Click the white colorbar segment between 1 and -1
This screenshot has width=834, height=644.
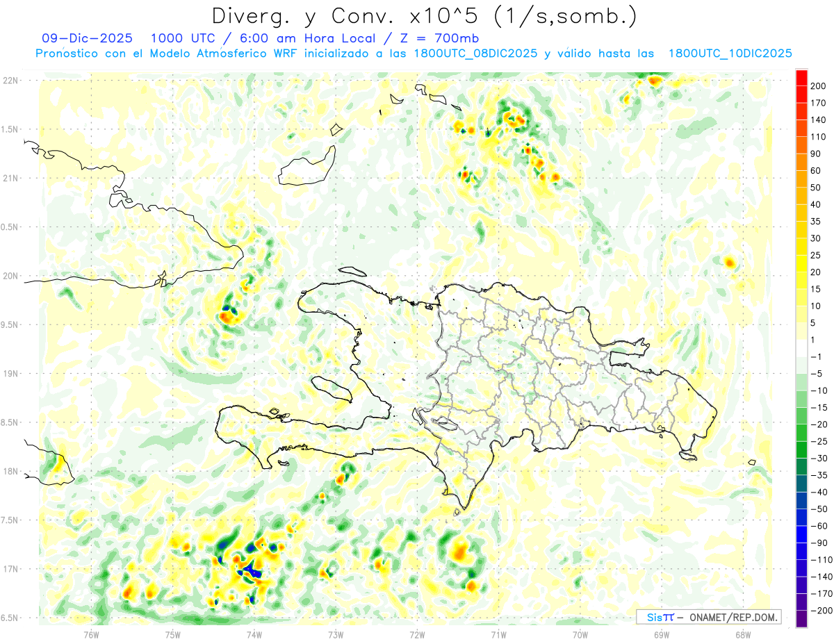[801, 348]
